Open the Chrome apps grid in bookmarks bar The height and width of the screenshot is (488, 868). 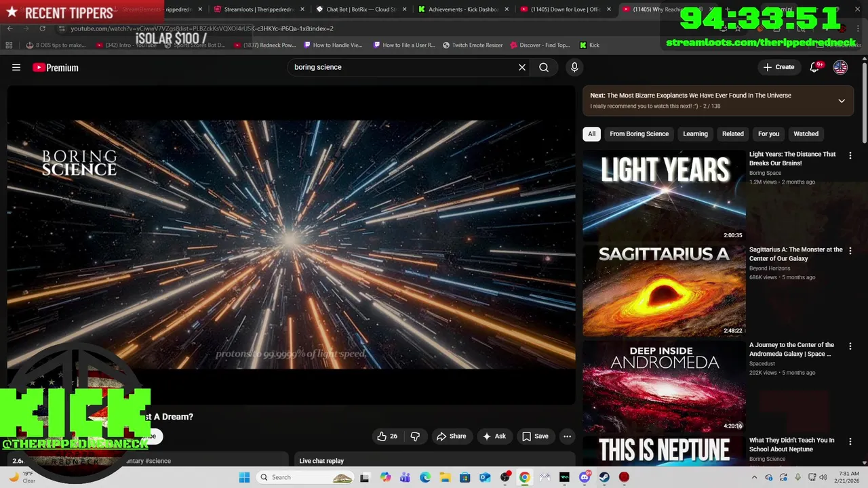click(x=9, y=45)
